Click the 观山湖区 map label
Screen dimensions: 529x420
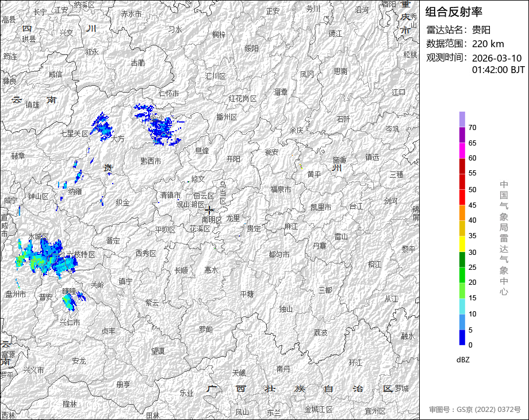point(190,204)
